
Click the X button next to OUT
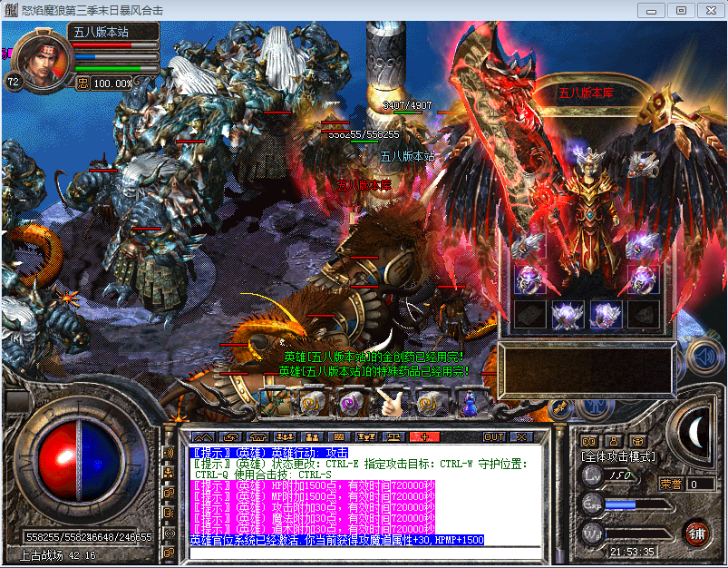click(521, 437)
